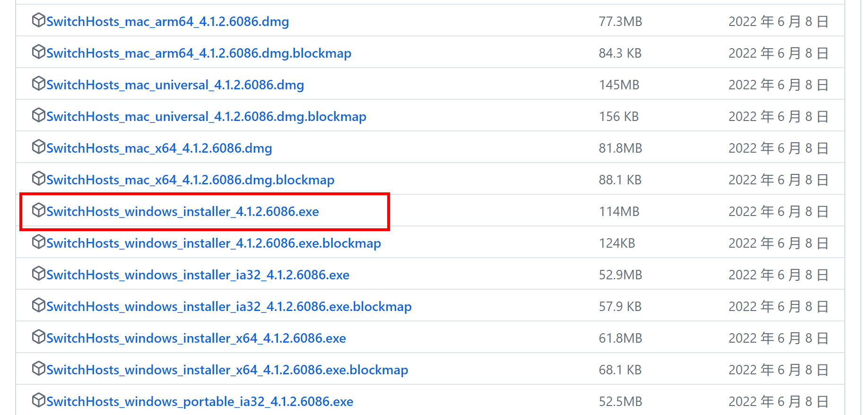Click package icon beside mac_arm64 dmg.blockmap
Screen dimensions: 868x415
39,52
